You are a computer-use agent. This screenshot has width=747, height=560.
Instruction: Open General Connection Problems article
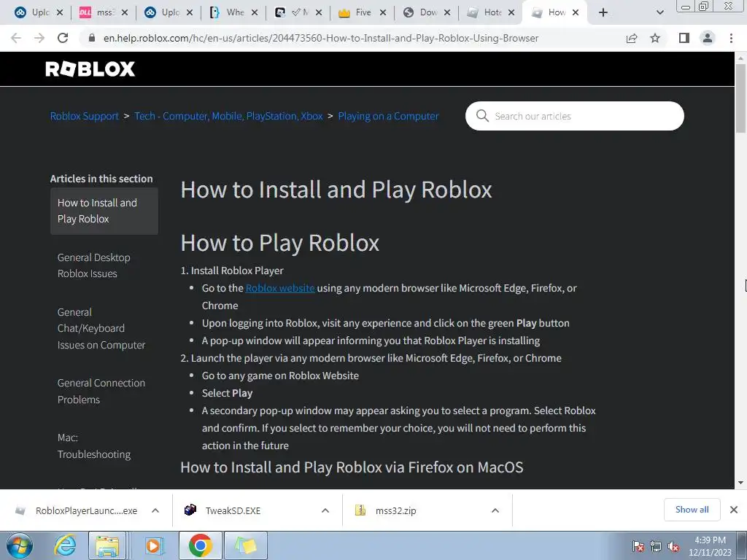(101, 391)
